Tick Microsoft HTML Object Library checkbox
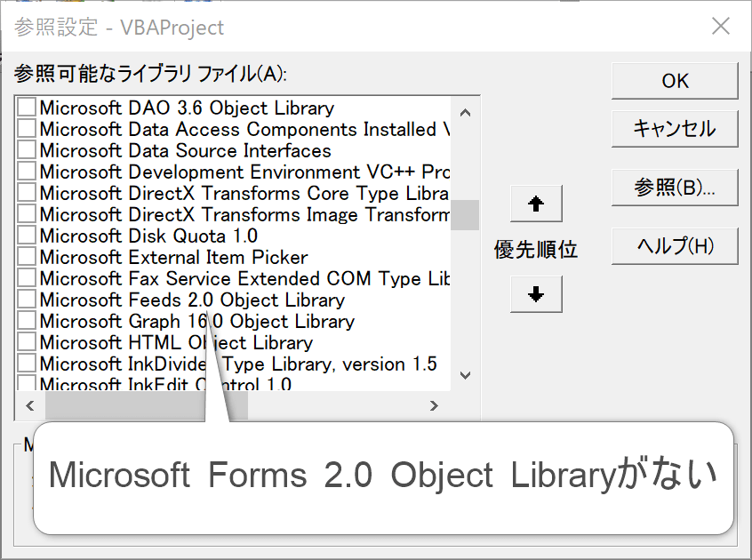The image size is (752, 560). pyautogui.click(x=28, y=342)
